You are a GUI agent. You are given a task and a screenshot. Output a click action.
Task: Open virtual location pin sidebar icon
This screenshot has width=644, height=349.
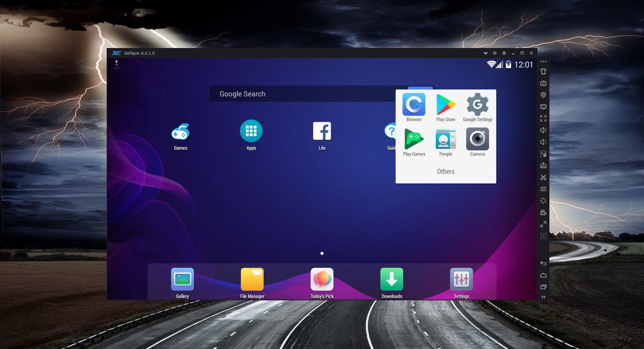pyautogui.click(x=543, y=95)
